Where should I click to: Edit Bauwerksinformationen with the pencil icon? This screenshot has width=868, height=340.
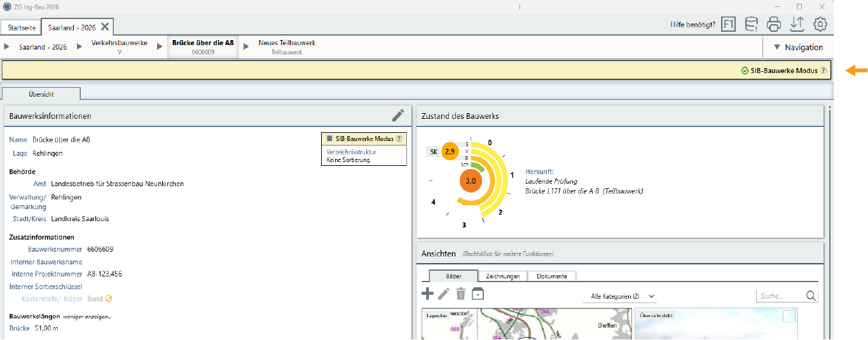pos(398,115)
